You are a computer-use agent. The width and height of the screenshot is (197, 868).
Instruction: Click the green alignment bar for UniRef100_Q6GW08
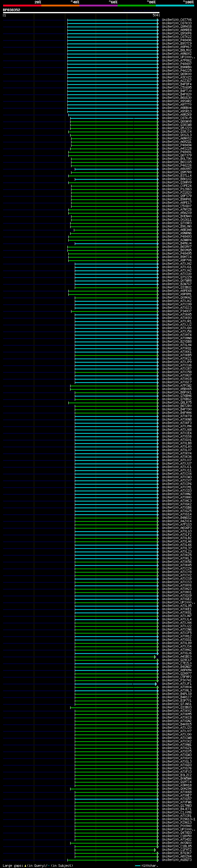click(114, 121)
